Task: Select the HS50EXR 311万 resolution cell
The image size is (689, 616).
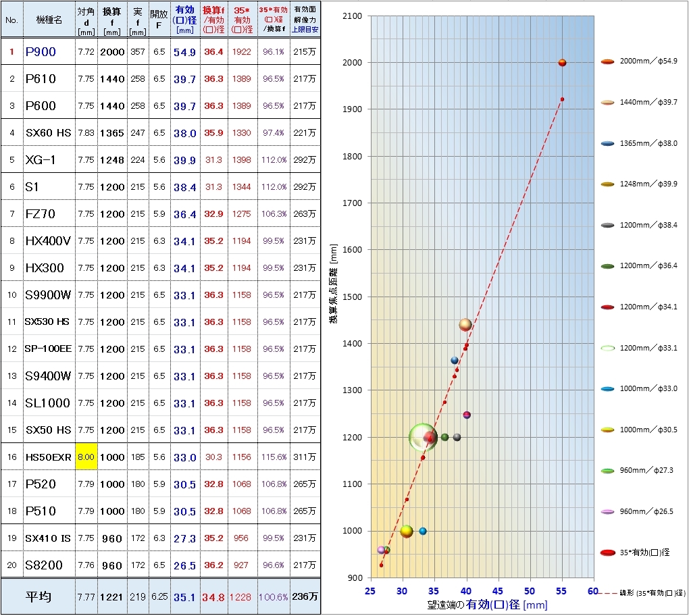Action: point(305,457)
